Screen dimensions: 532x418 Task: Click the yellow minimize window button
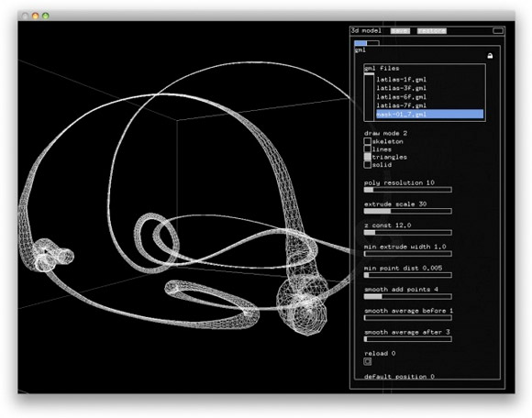point(35,16)
